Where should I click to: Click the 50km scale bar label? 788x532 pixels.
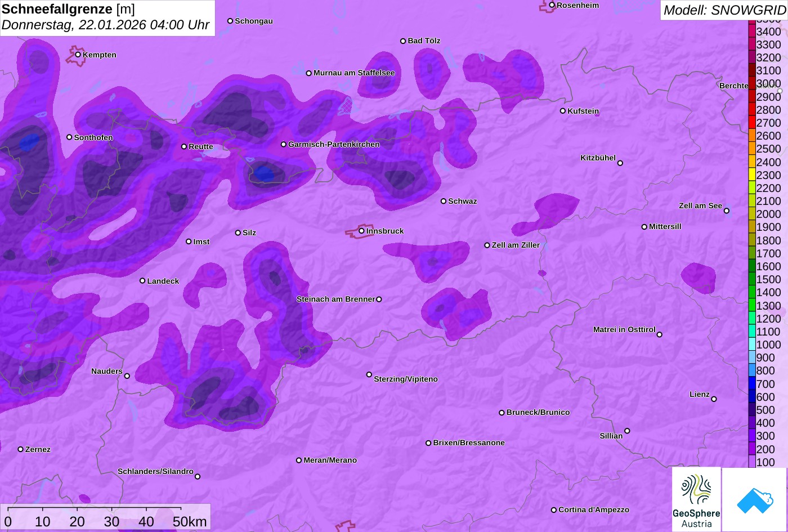click(x=190, y=522)
